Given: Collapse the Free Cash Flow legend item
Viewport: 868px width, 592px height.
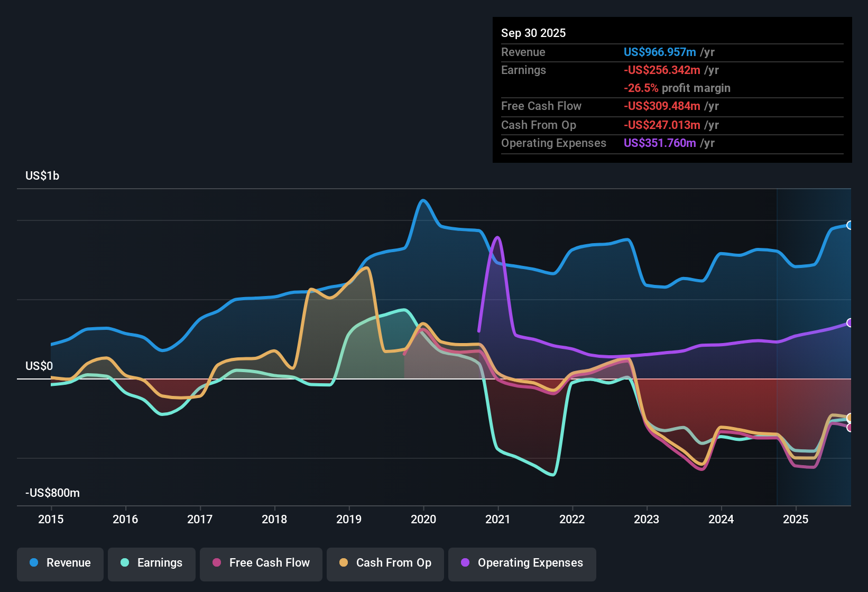Looking at the screenshot, I should (x=261, y=563).
